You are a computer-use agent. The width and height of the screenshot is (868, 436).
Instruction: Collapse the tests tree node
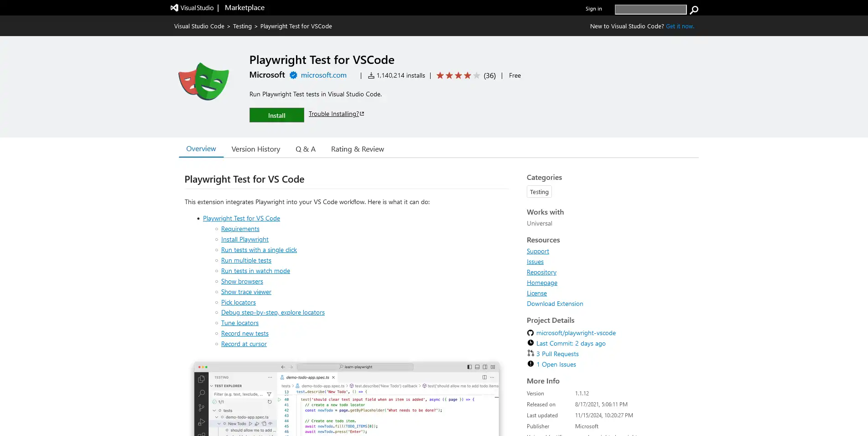(x=214, y=410)
